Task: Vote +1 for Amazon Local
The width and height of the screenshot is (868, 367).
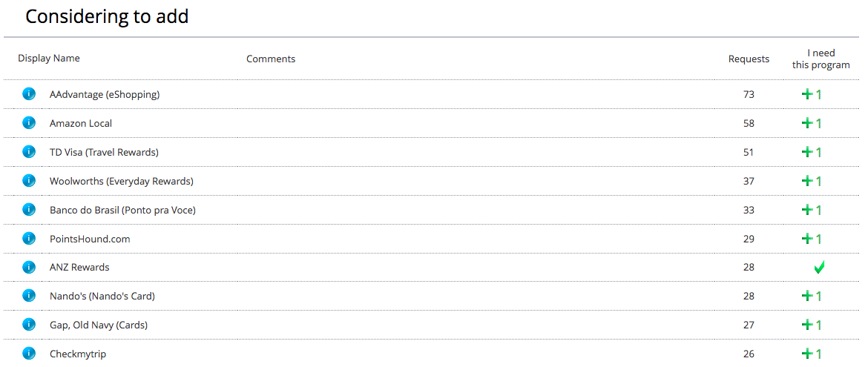Action: pyautogui.click(x=812, y=123)
